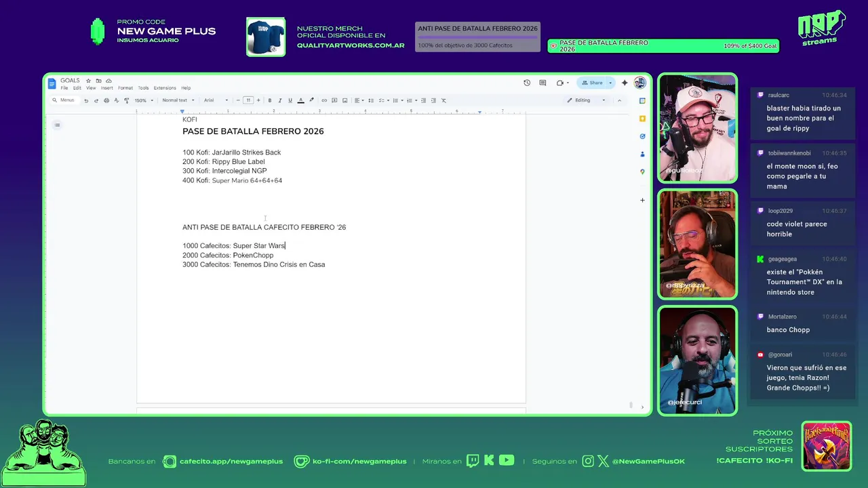This screenshot has width=868, height=488.
Task: Open the Extensions menu
Action: (165, 88)
